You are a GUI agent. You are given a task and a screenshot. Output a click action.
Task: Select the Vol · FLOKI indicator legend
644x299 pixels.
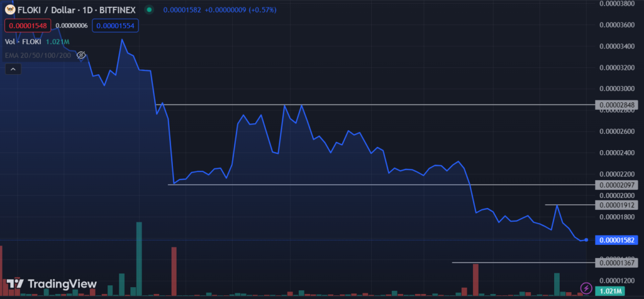(x=37, y=41)
